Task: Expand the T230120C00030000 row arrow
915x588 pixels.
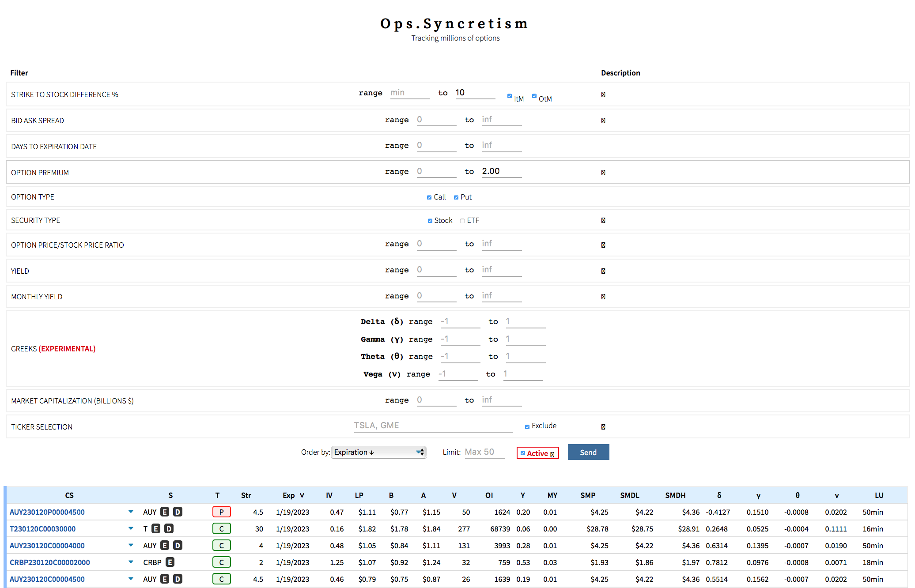Action: 131,528
